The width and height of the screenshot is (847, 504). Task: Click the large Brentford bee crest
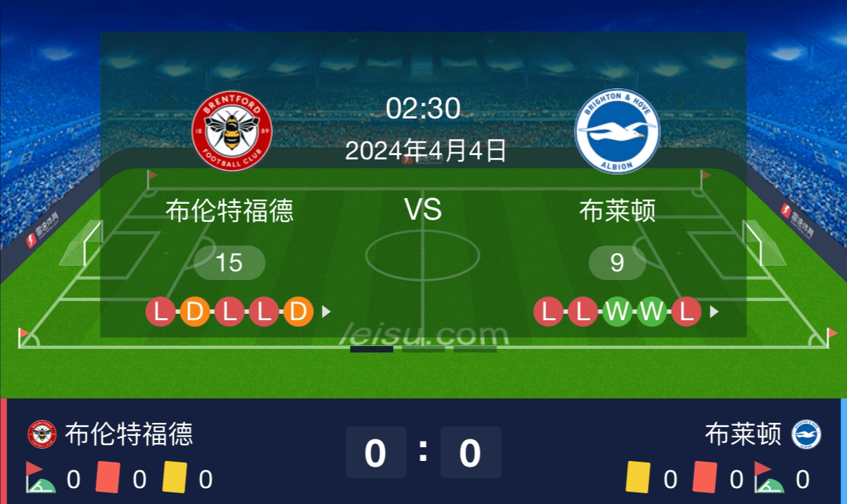point(232,131)
